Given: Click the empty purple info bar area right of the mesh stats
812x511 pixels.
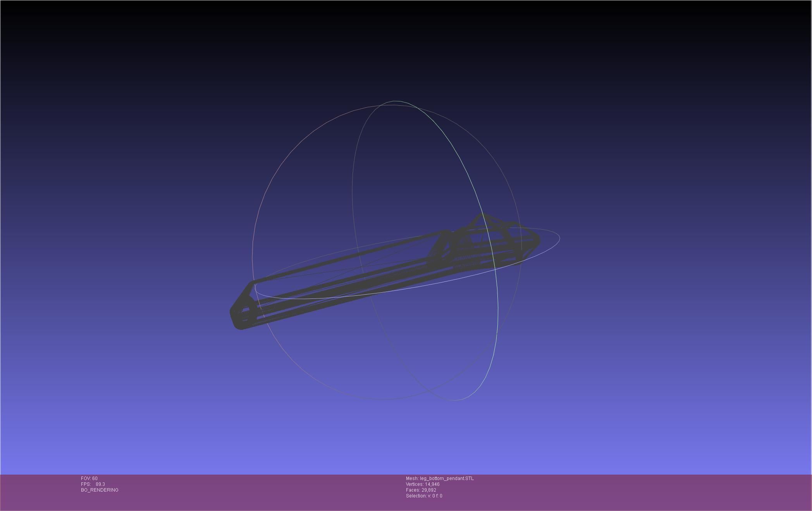Looking at the screenshot, I should pyautogui.click(x=639, y=492).
